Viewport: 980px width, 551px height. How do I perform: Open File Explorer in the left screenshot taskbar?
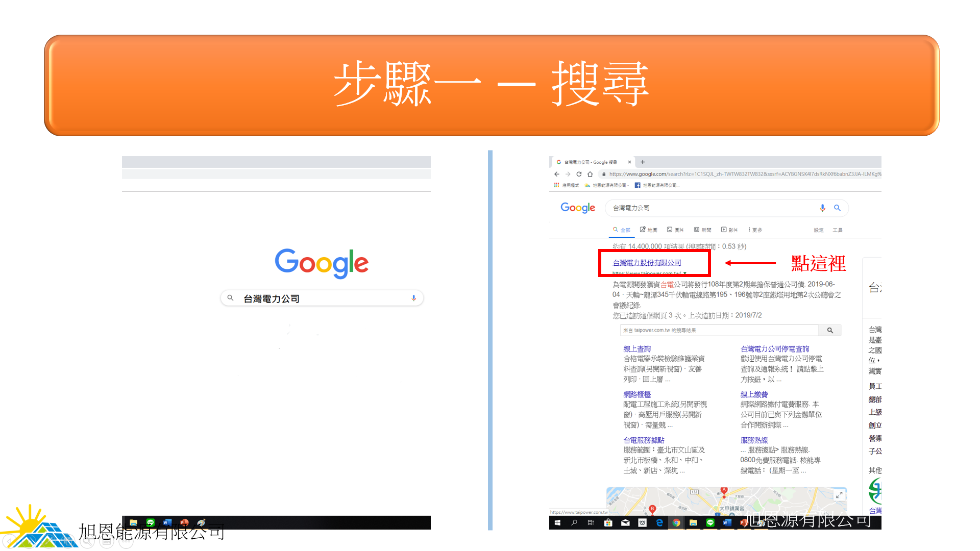click(133, 523)
